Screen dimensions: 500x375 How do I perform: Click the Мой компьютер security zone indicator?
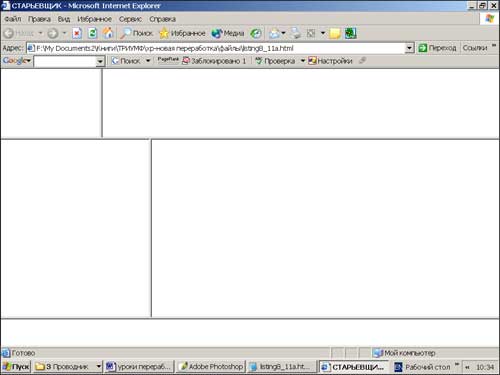coord(404,353)
